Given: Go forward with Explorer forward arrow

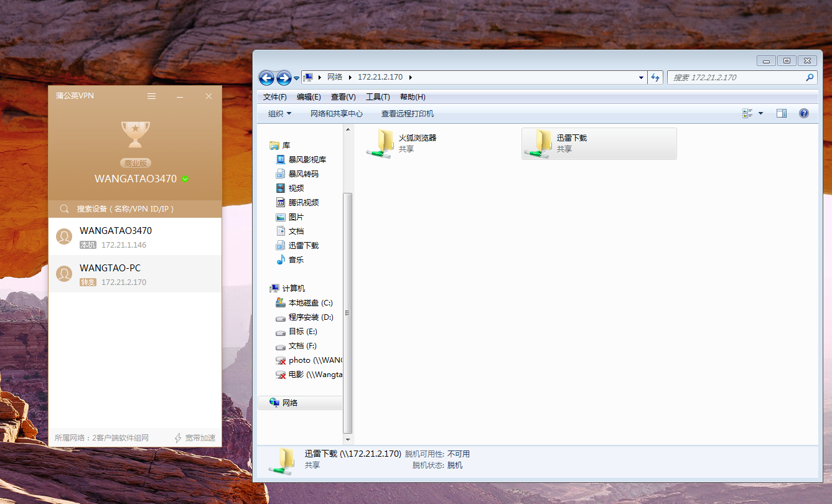Looking at the screenshot, I should click(x=284, y=78).
